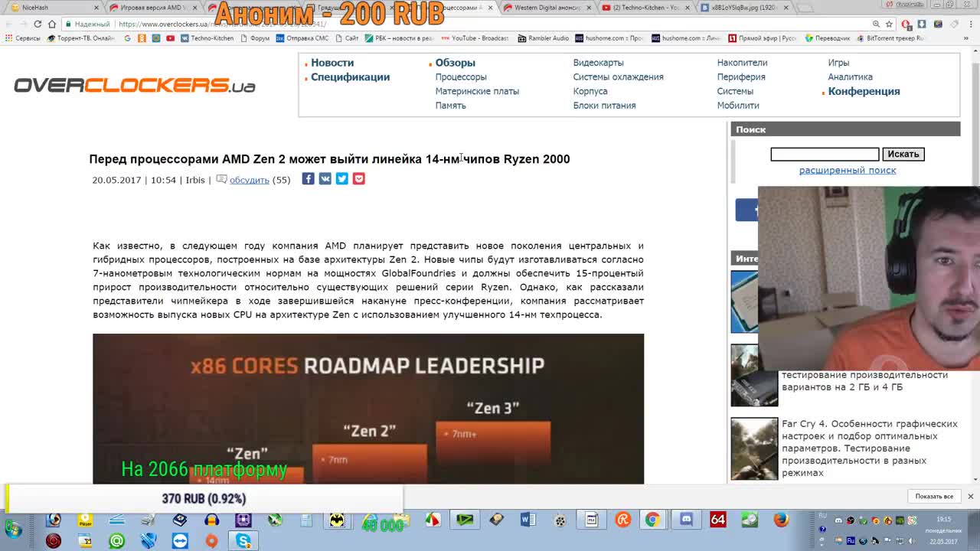Open the Новости menu item
980x551 pixels.
pyautogui.click(x=332, y=63)
